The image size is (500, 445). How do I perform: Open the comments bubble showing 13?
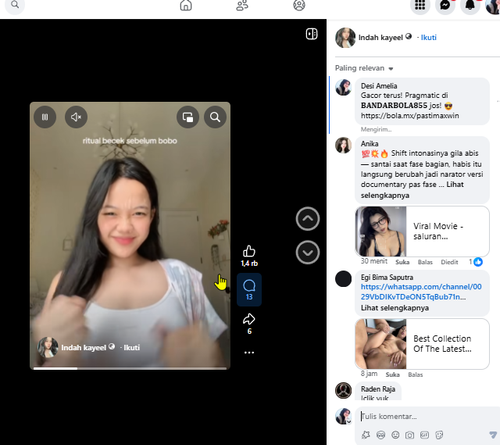tap(249, 289)
